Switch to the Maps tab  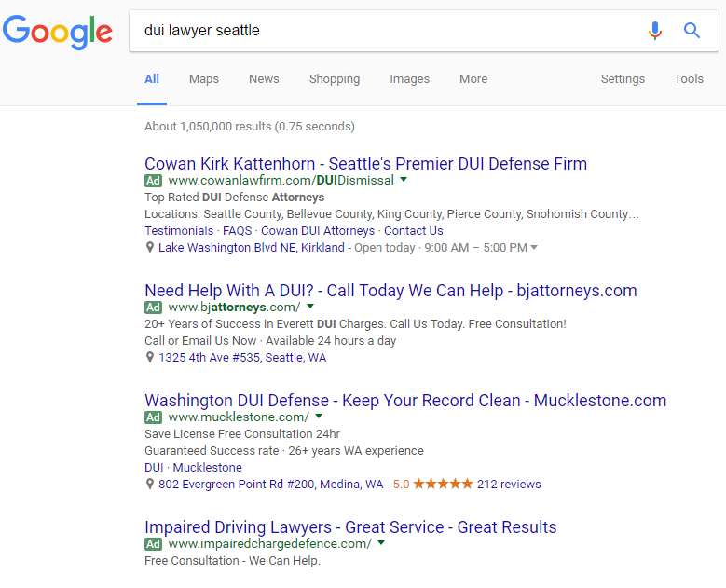click(203, 79)
